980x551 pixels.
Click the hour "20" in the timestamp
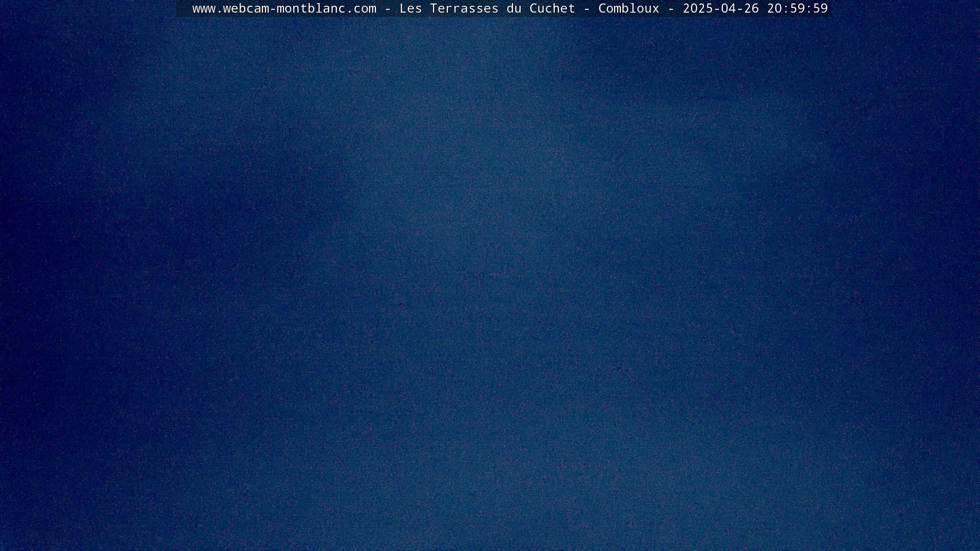[774, 8]
